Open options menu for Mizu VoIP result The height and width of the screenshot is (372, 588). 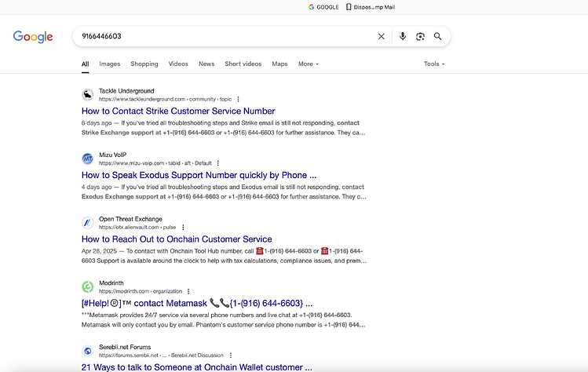pos(218,163)
